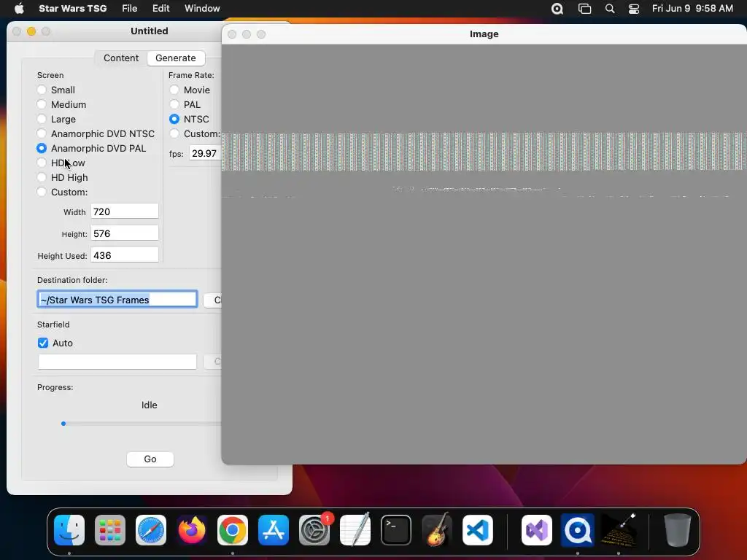Select Anamorphic DVD PAL screen
Image resolution: width=747 pixels, height=560 pixels.
tap(42, 148)
